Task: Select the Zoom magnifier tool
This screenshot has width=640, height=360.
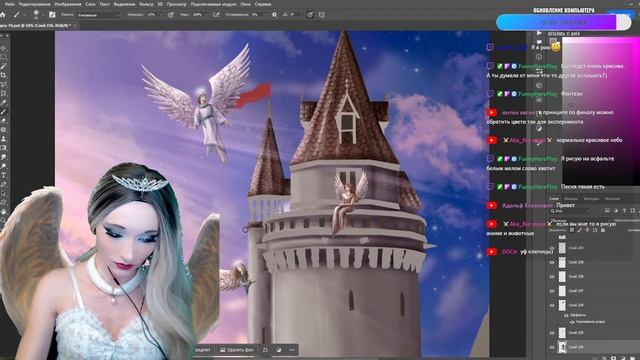Action: [3, 220]
